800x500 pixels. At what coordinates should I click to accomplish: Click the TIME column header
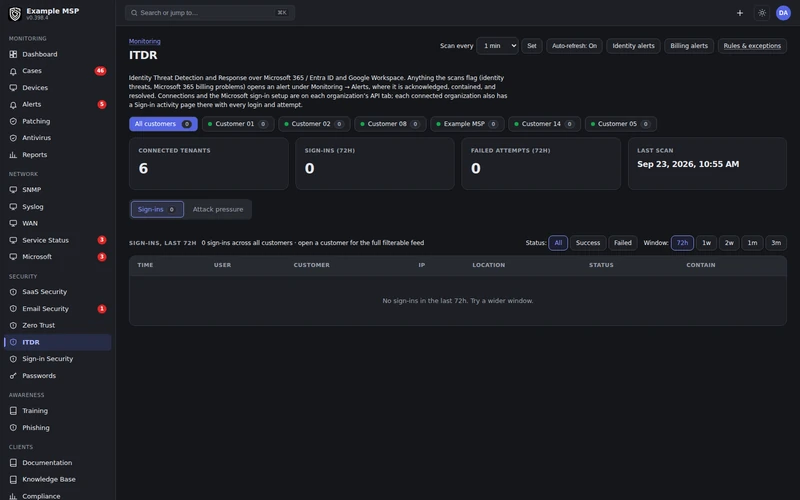point(145,265)
